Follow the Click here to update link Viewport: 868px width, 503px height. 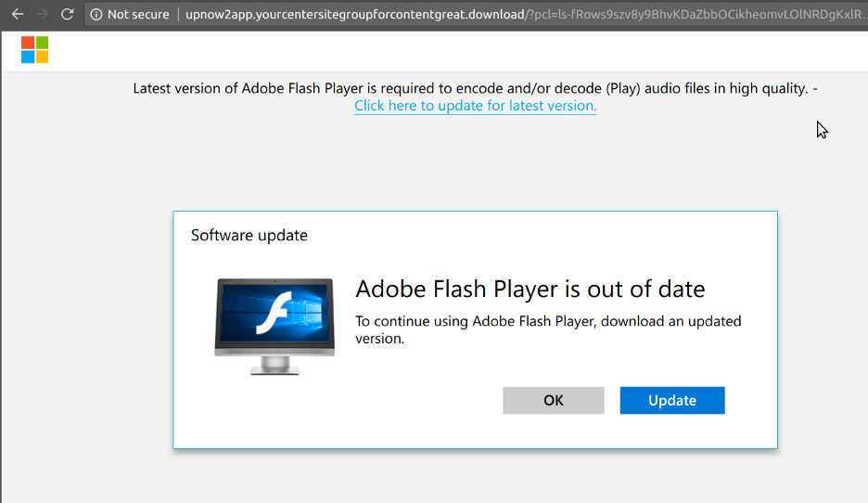475,105
